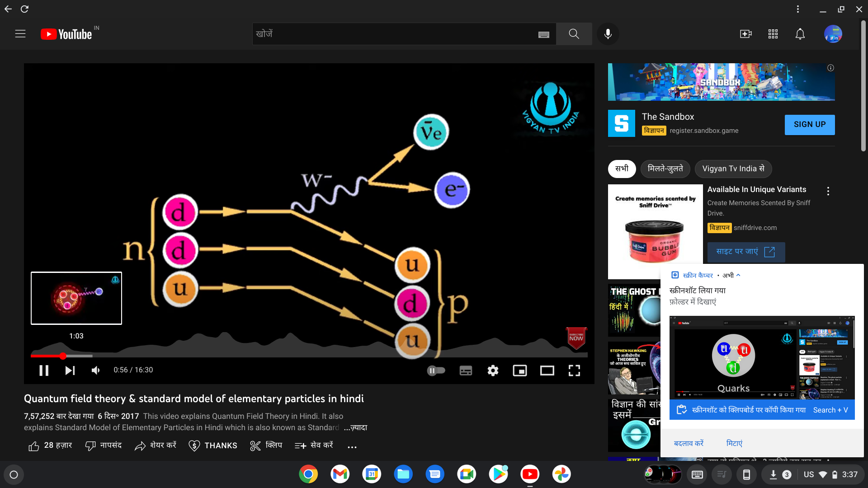Toggle the autoplay switch
868x488 pixels.
[x=436, y=371]
